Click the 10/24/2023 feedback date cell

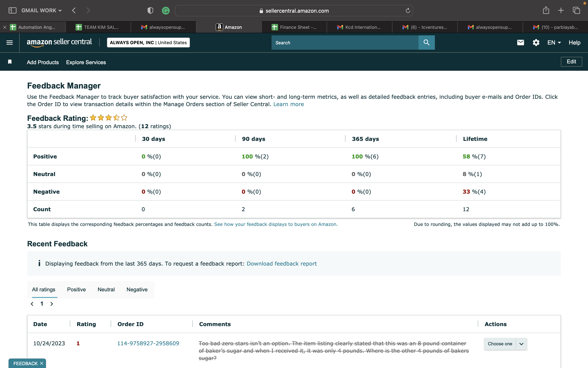49,343
